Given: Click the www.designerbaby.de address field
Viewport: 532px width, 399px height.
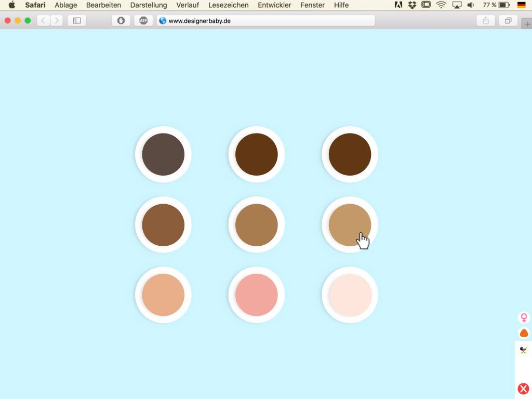Looking at the screenshot, I should [265, 21].
